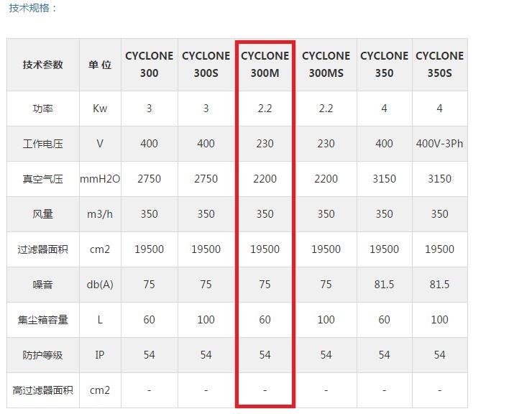Select CYCLONE 300 IP value 54

[x=150, y=355]
